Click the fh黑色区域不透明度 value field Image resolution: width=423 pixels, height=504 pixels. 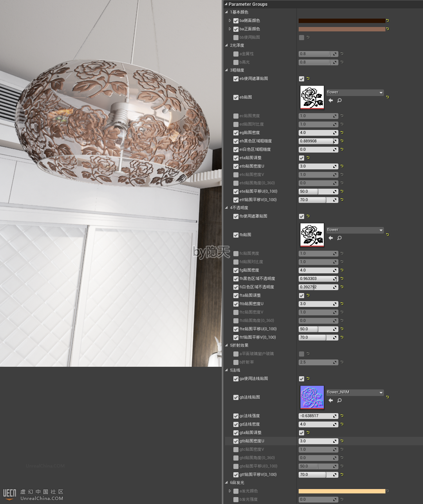pyautogui.click(x=316, y=278)
